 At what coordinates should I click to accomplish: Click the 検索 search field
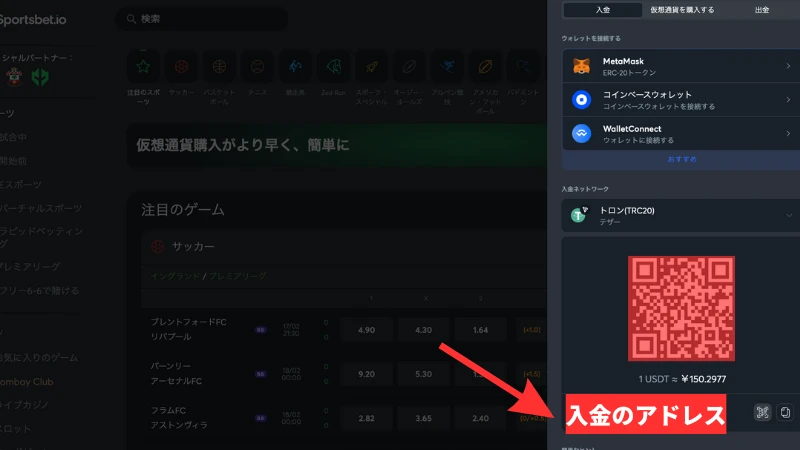coord(202,19)
